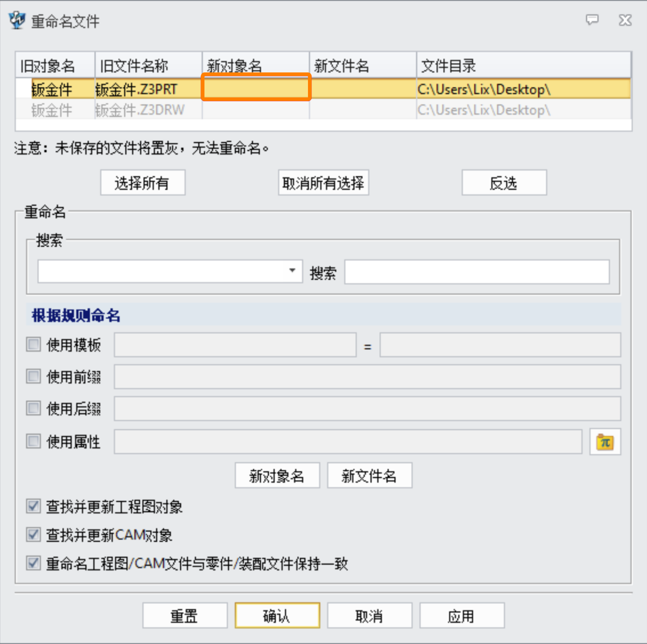This screenshot has height=644, width=647.
Task: Click the 反选 button
Action: pyautogui.click(x=504, y=183)
